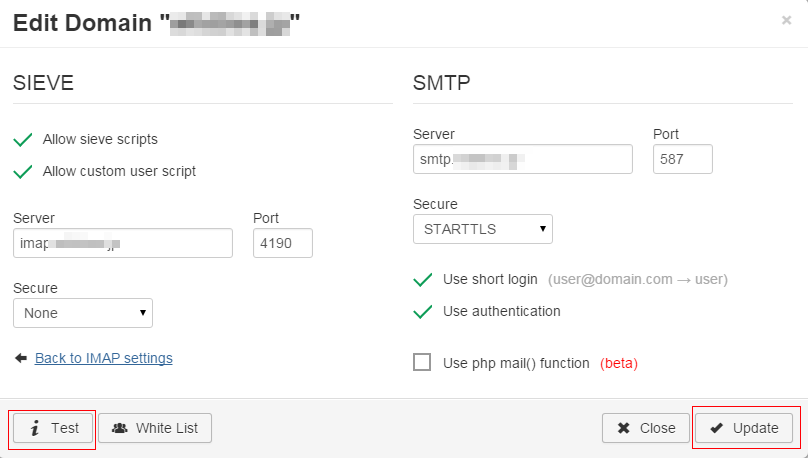The image size is (808, 458).
Task: Follow Back to IMAP settings link
Action: tap(104, 358)
